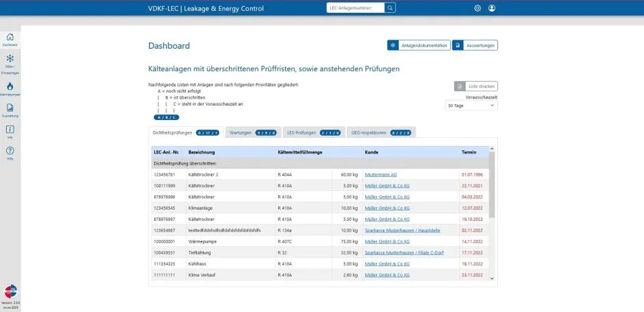Switch to the LES-Prüfungen tab

pos(313,133)
